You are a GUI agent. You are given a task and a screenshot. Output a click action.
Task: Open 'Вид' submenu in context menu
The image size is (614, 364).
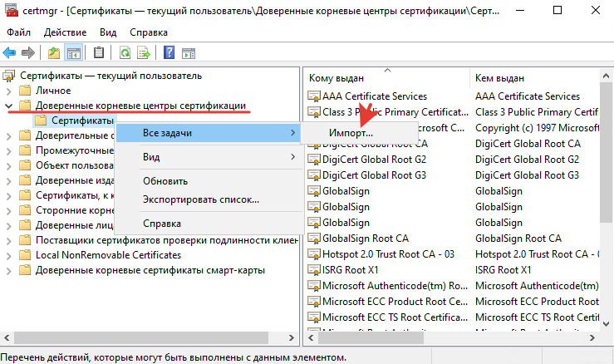(209, 157)
